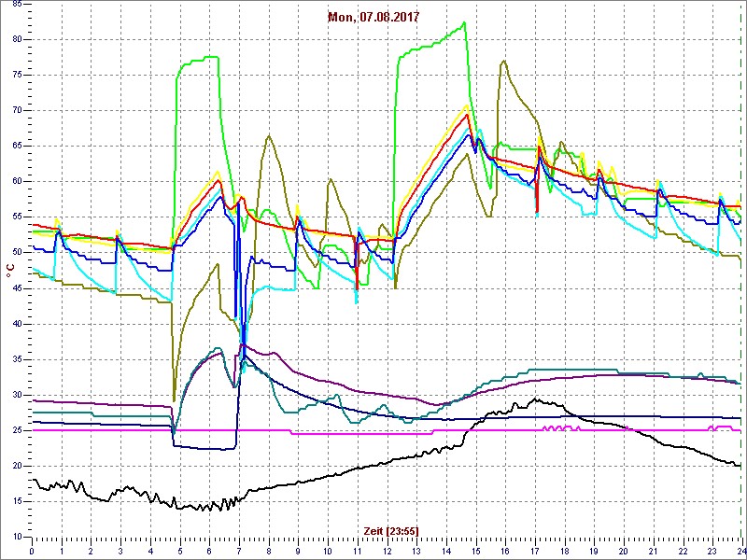Click hour 7 on the time axis
The image size is (747, 560).
tap(239, 551)
